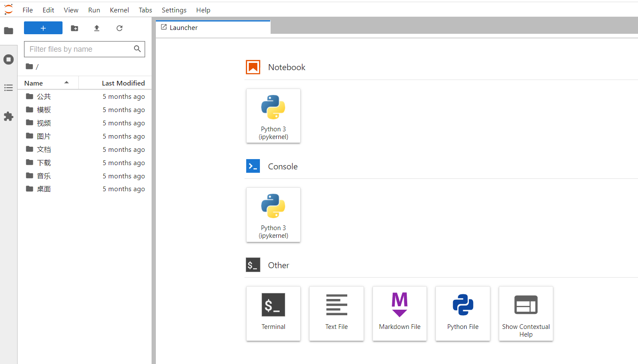Viewport: 638px width, 364px height.
Task: Open the Edit menu
Action: point(48,10)
